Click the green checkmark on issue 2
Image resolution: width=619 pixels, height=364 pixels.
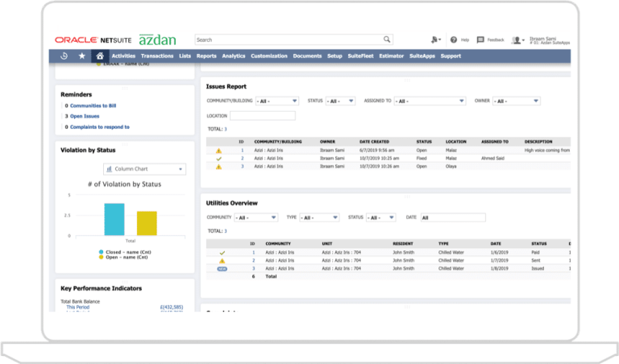pos(218,159)
